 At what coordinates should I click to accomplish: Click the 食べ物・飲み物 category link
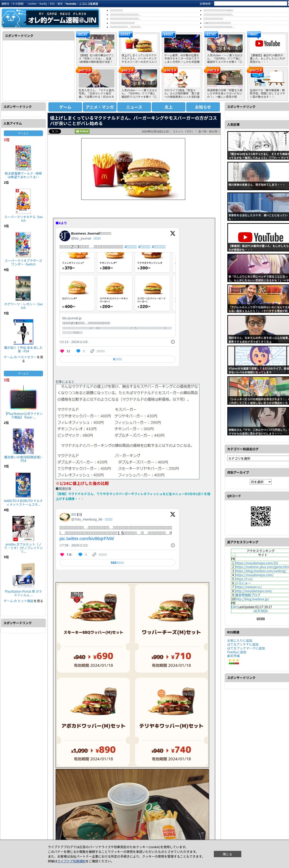coord(208,131)
